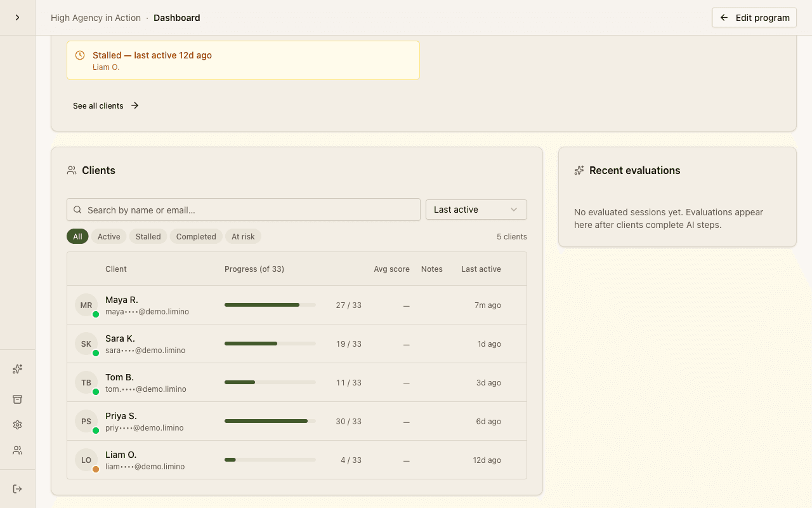812x508 pixels.
Task: Select the All filter chip
Action: coord(77,236)
